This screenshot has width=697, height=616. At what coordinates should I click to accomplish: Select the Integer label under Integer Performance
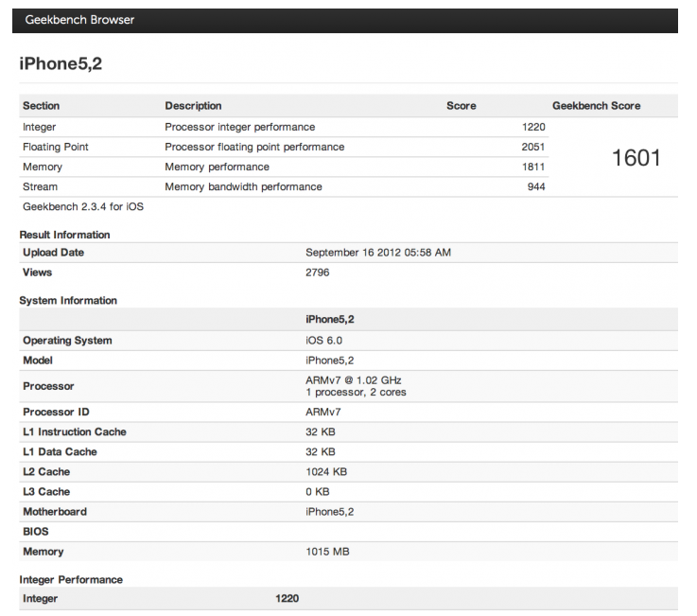pos(40,599)
